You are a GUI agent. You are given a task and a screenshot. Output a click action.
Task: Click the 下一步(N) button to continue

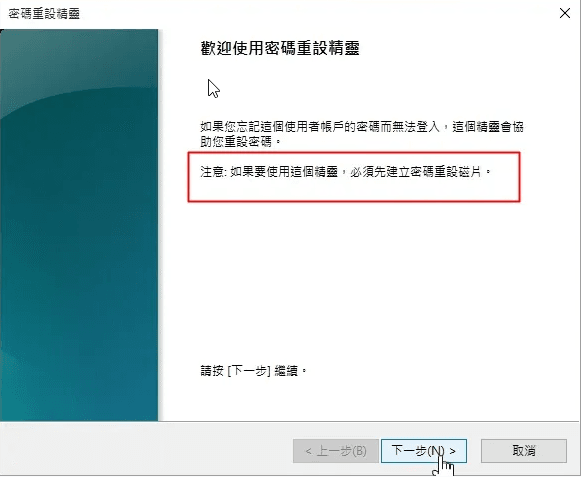click(424, 451)
